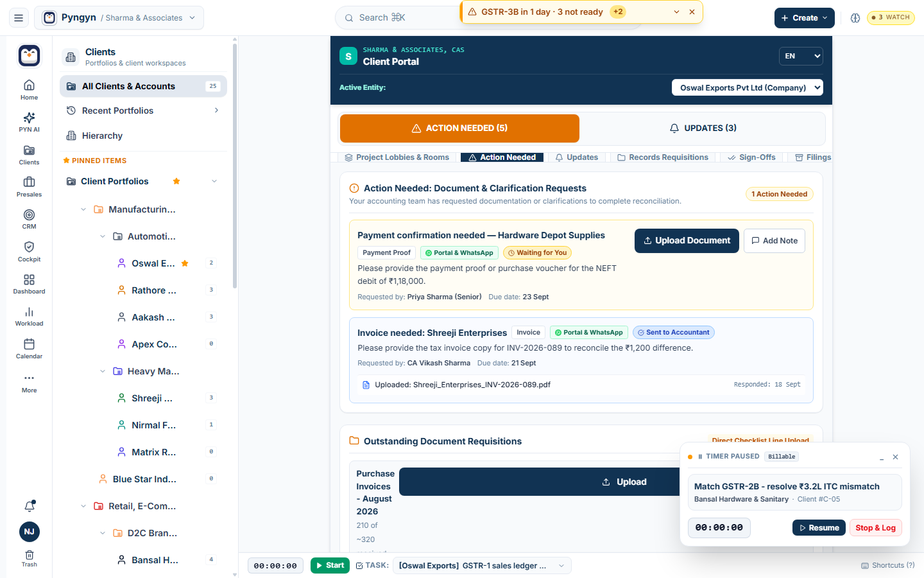924x578 pixels.
Task: Dismiss the GSTR-3B alert banner
Action: (x=692, y=12)
